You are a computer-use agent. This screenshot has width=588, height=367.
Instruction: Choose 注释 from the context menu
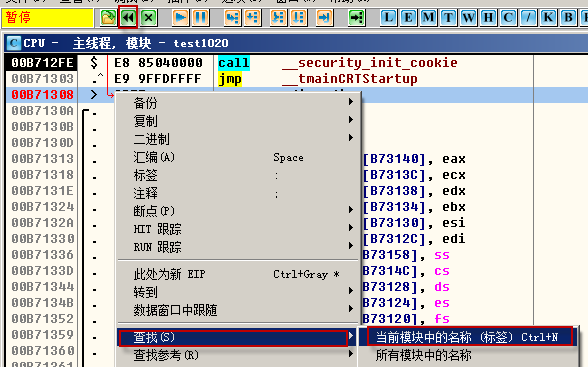pos(238,193)
